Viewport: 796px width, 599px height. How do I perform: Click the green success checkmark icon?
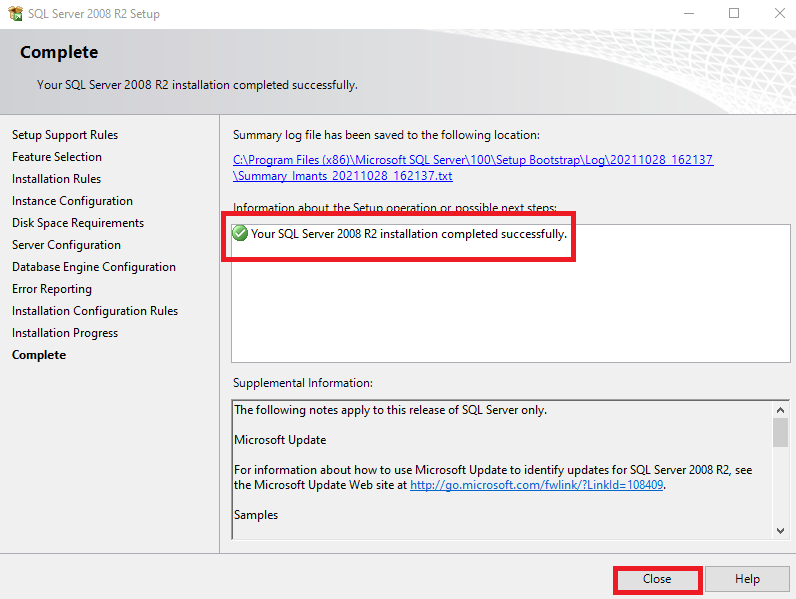[x=240, y=234]
